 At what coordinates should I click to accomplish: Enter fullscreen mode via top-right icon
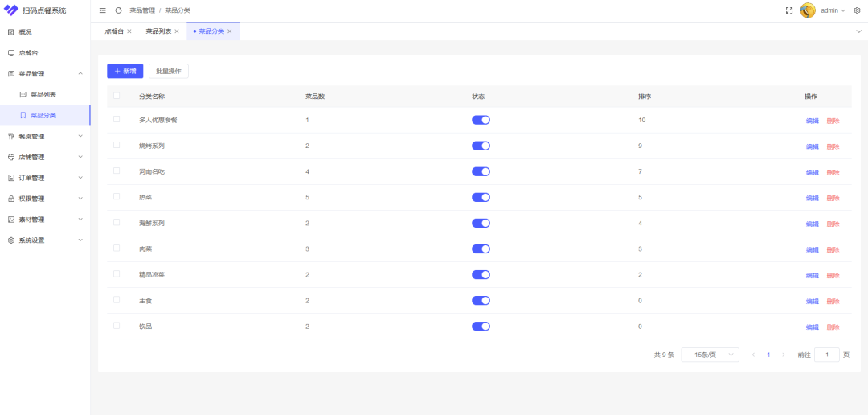coord(788,10)
